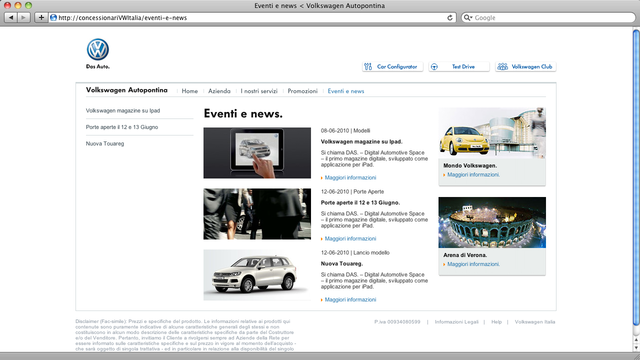
Task: Click the vertical scrollbar thumb
Action: [x=636, y=178]
